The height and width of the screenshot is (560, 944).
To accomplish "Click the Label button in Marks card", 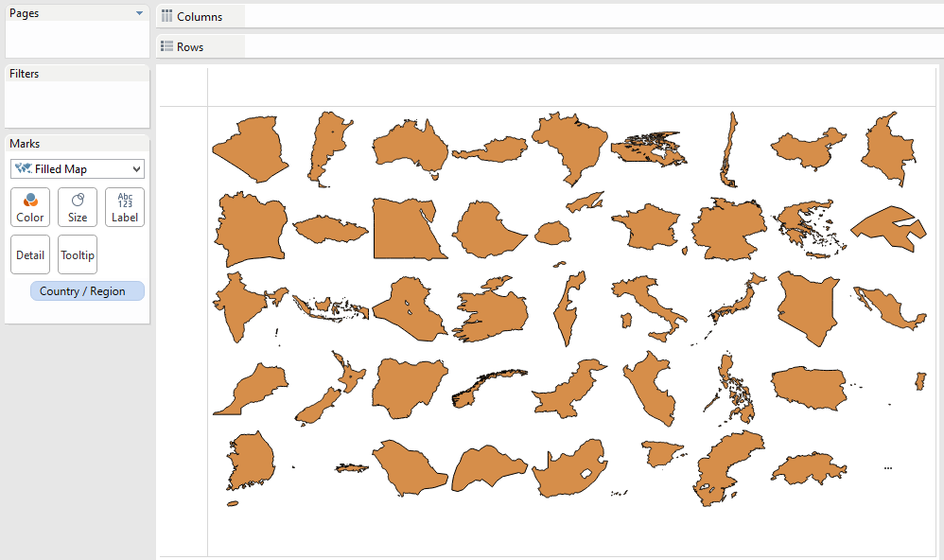I will (125, 206).
